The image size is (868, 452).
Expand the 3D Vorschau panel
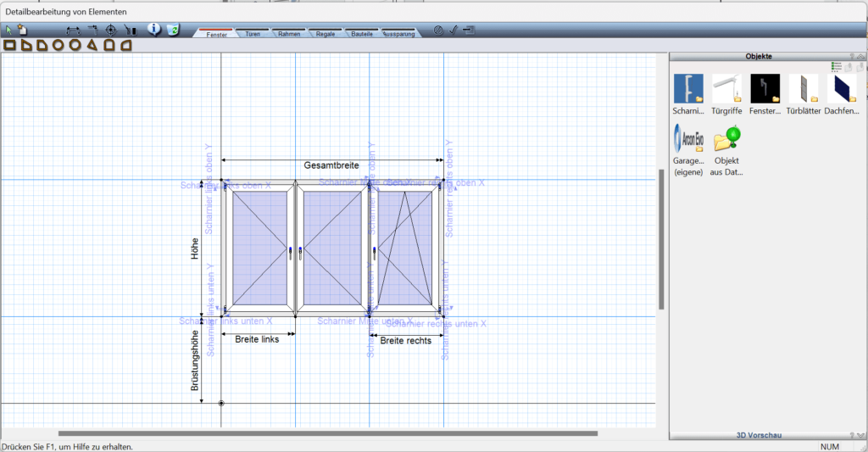(860, 435)
